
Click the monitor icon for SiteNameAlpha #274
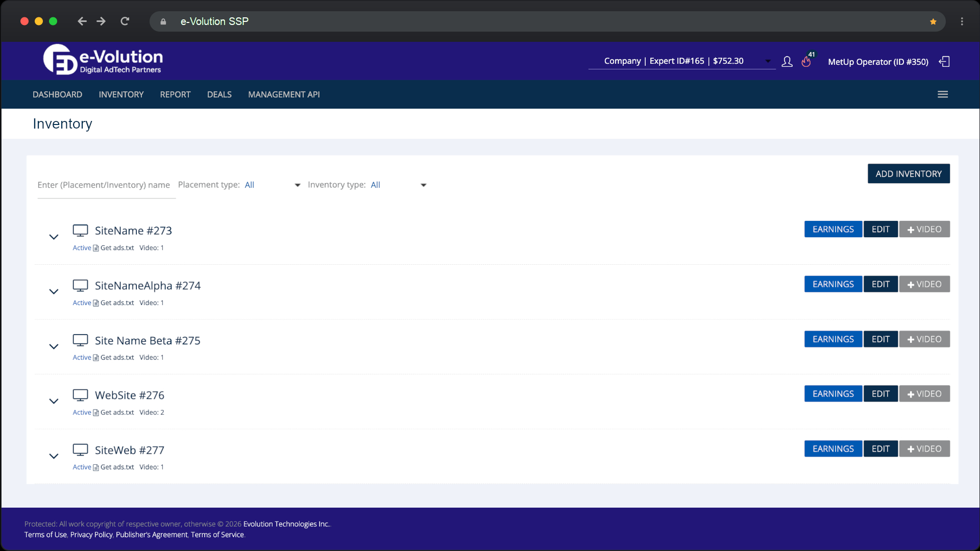tap(80, 286)
